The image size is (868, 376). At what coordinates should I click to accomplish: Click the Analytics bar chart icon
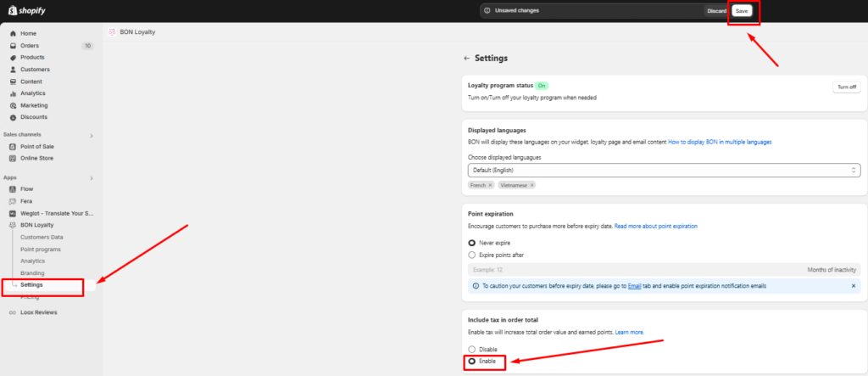pyautogui.click(x=13, y=93)
